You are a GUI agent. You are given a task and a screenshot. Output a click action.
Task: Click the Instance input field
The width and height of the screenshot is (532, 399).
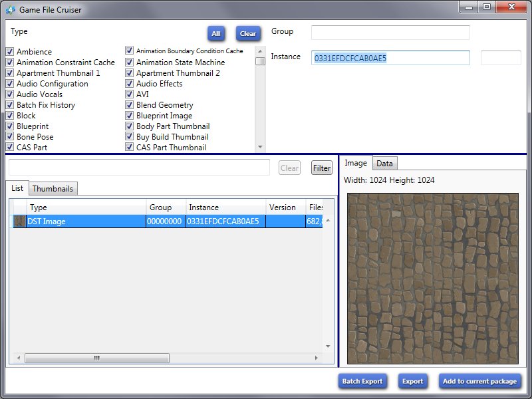tap(390, 58)
